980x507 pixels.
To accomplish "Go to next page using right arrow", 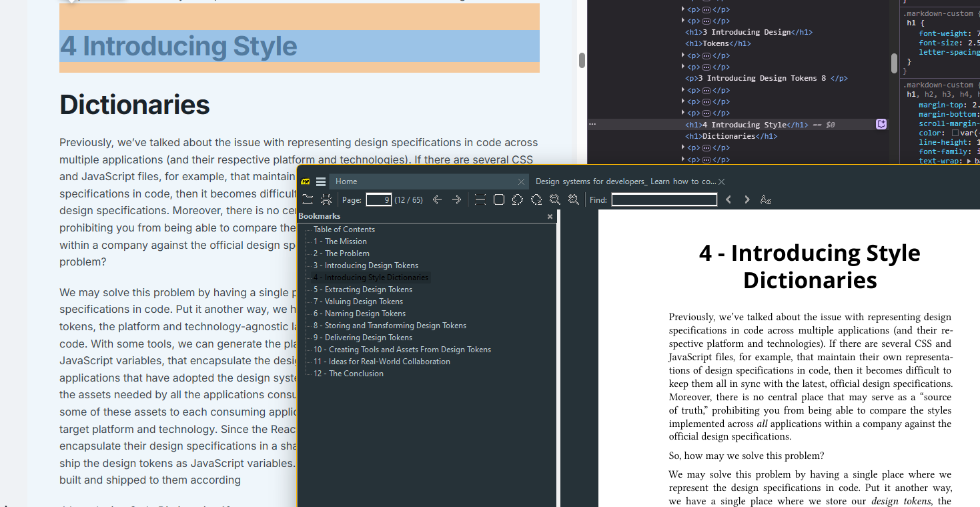I will (x=456, y=199).
